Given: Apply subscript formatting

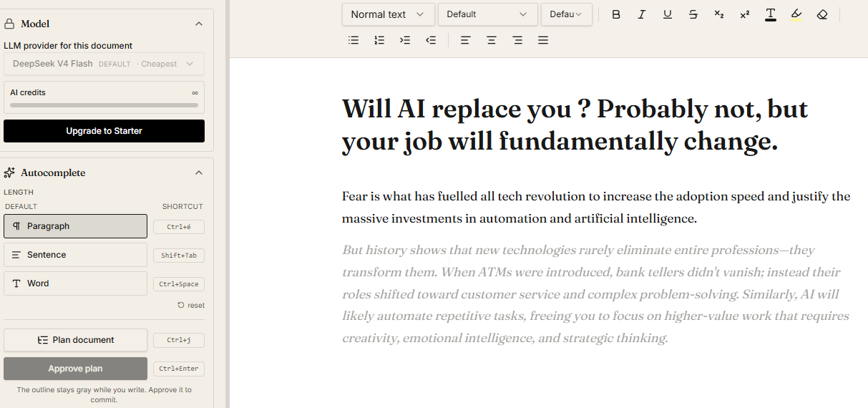Looking at the screenshot, I should click(x=719, y=14).
